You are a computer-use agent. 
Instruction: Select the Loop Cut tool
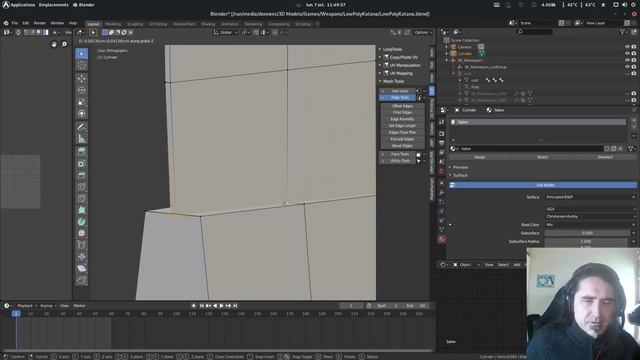tap(82, 187)
